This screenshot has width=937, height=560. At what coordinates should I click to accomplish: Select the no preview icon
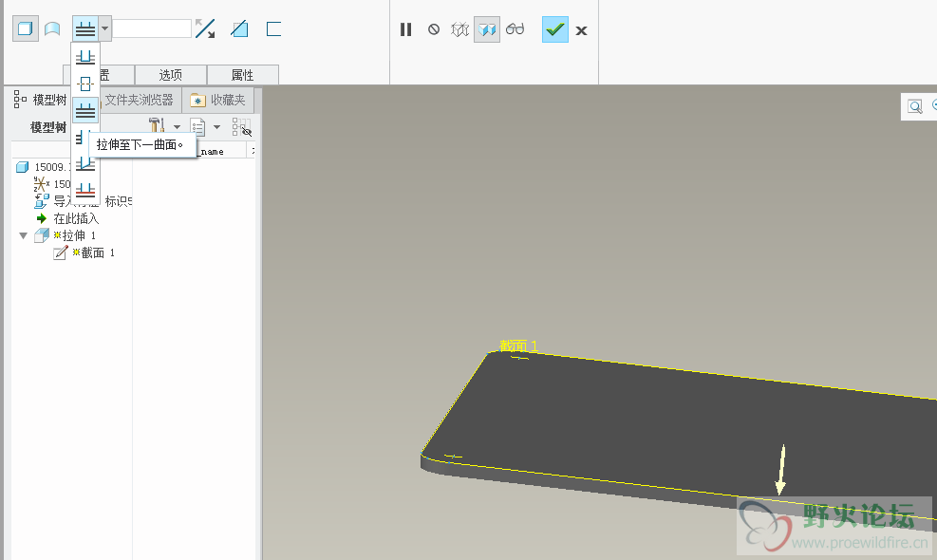click(434, 29)
